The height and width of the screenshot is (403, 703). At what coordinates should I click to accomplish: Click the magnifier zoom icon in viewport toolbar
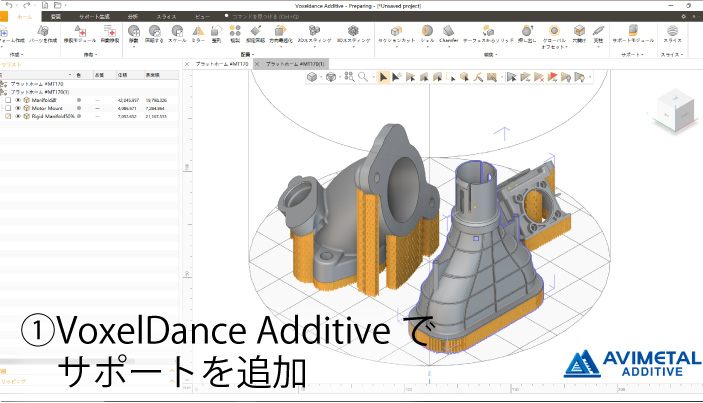pyautogui.click(x=363, y=77)
